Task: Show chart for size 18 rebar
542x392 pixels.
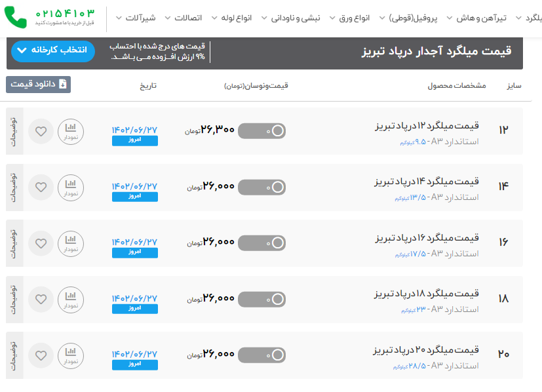Action: coord(71,300)
